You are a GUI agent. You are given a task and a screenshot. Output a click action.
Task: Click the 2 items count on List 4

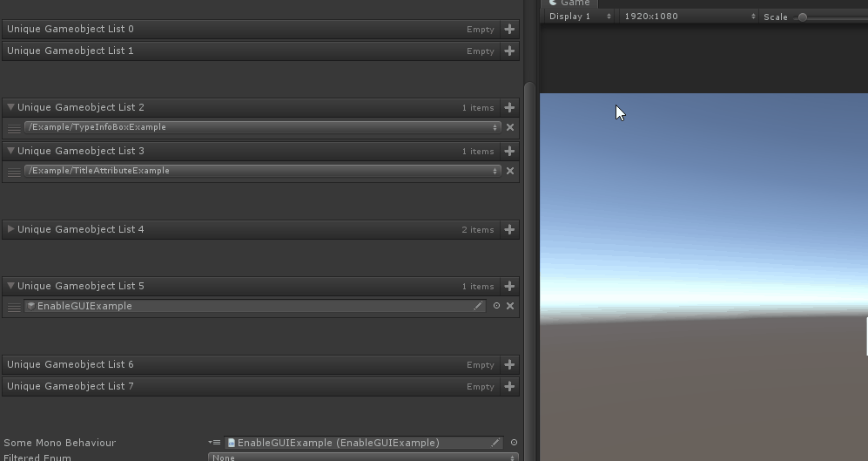click(x=478, y=229)
